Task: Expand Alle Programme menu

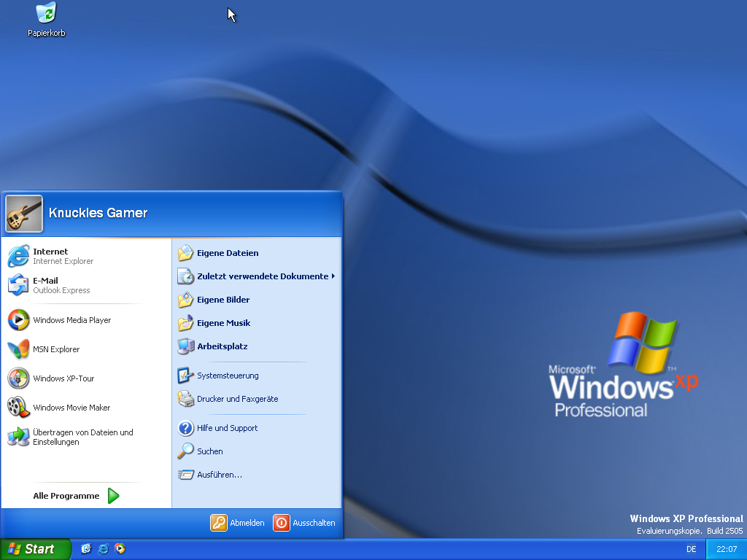Action: (75, 496)
